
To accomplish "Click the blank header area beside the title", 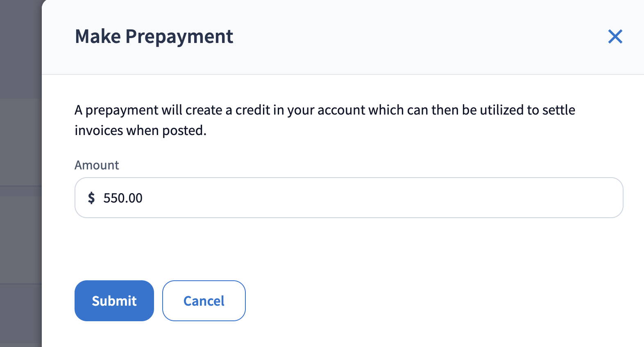I will [x=410, y=36].
